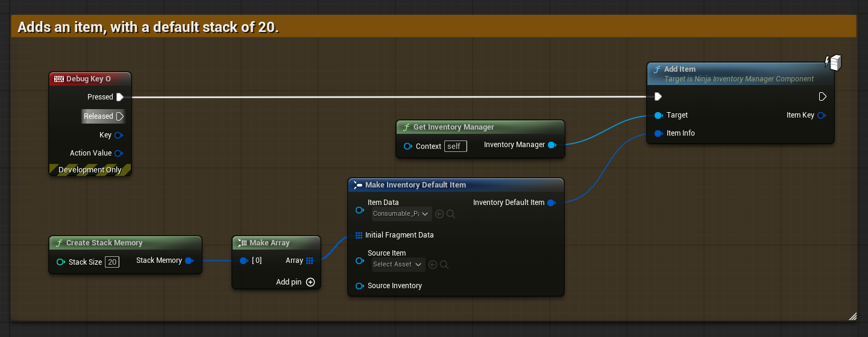
Task: Click the Key output pin on Debug Key O
Action: click(x=119, y=136)
